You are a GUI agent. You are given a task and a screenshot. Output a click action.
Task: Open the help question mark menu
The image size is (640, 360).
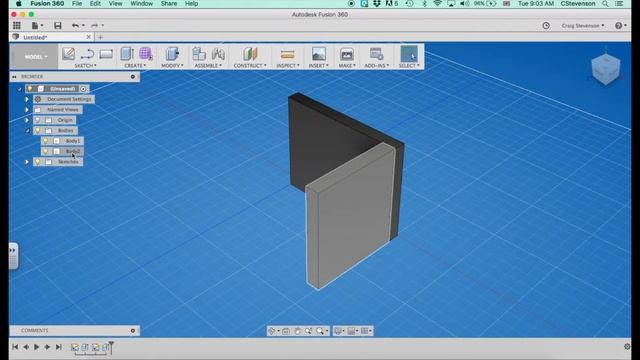[x=620, y=26]
